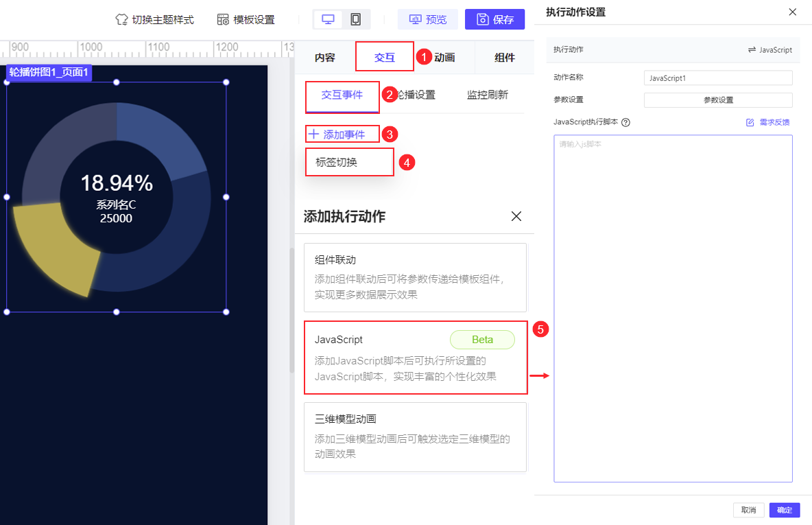
Task: Click the 执行动作 header label
Action: (568, 49)
